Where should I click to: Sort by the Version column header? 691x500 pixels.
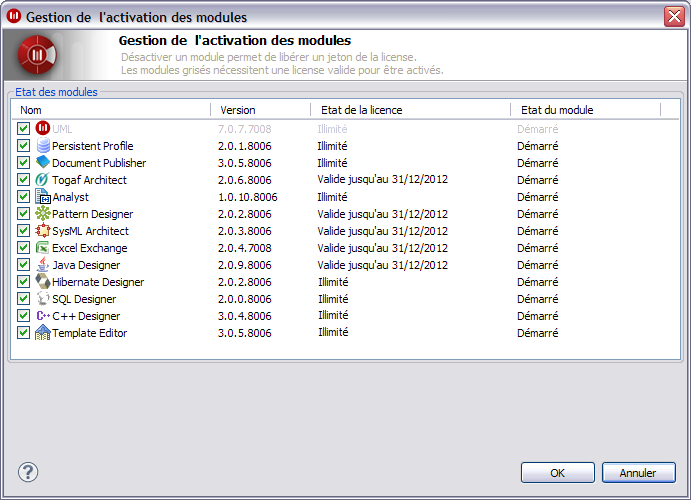[x=260, y=110]
